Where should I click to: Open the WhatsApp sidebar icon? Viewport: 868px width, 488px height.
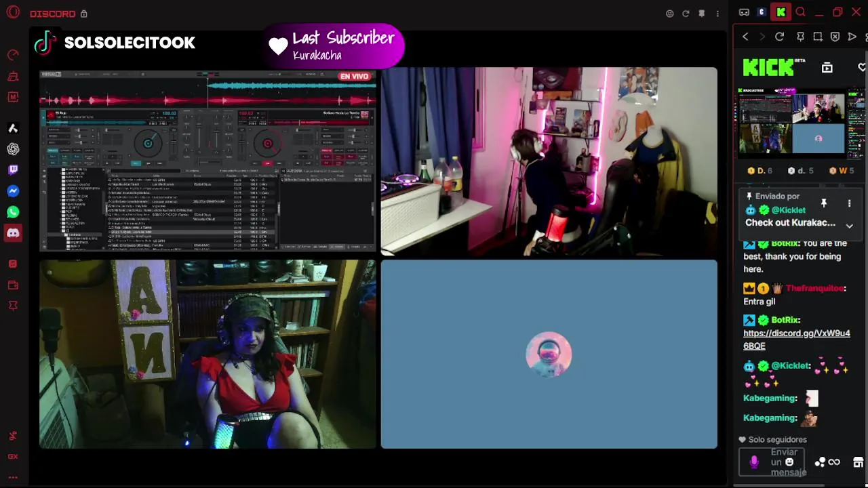pos(13,212)
